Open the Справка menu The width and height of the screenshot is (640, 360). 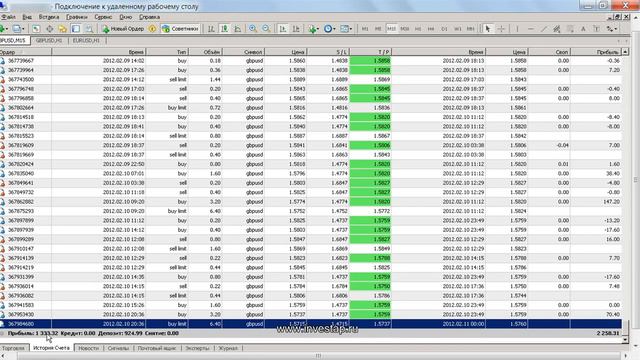pyautogui.click(x=149, y=17)
